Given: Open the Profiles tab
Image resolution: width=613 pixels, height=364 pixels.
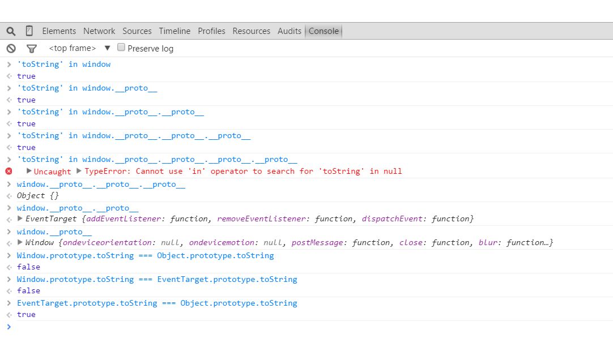Looking at the screenshot, I should [x=211, y=31].
